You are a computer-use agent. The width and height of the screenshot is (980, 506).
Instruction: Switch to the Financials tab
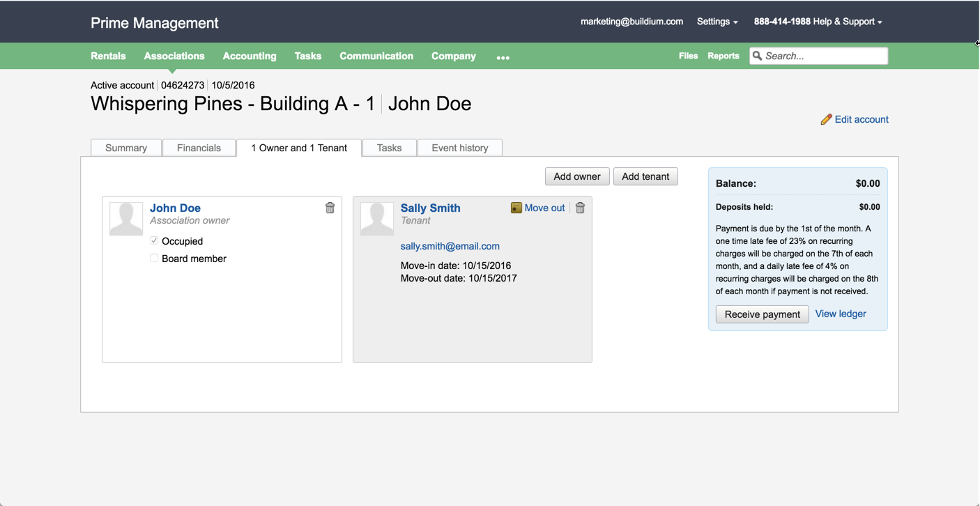199,148
